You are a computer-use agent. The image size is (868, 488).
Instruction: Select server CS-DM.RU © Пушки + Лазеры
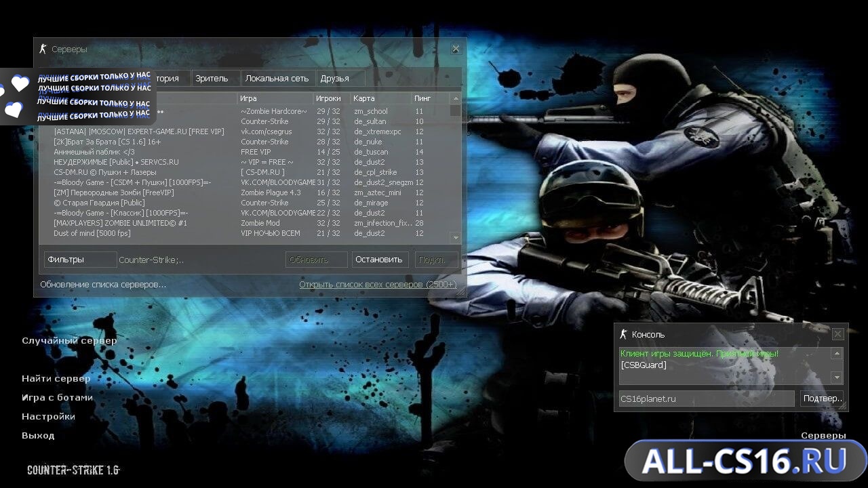pyautogui.click(x=104, y=172)
